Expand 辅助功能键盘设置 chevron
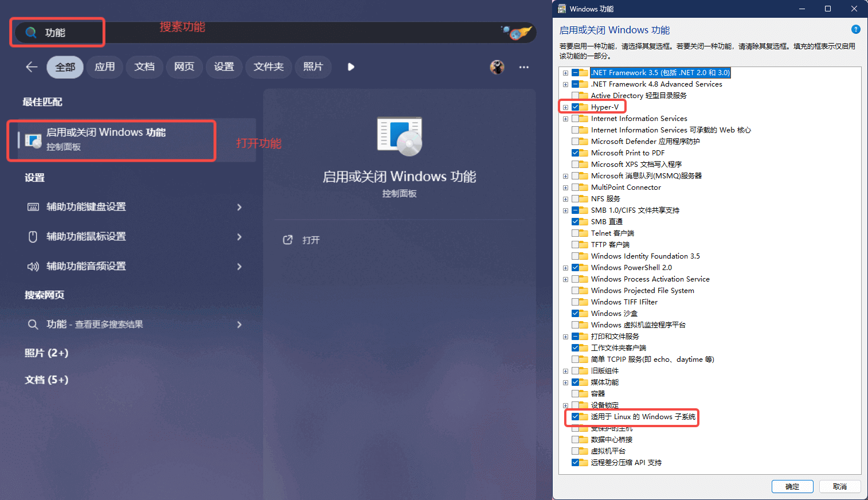This screenshot has width=868, height=500. [239, 207]
